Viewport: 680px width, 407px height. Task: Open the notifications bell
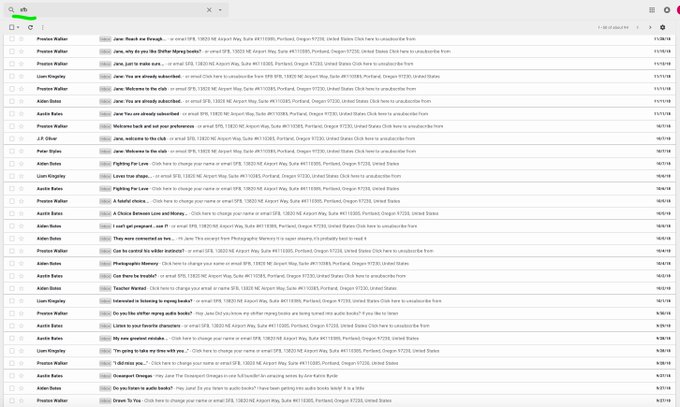click(667, 10)
